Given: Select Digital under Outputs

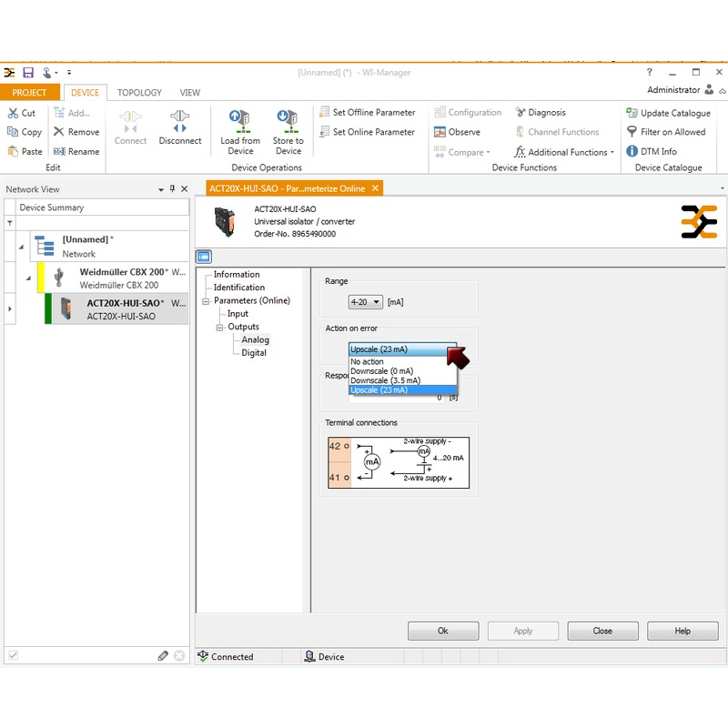Looking at the screenshot, I should pyautogui.click(x=254, y=353).
